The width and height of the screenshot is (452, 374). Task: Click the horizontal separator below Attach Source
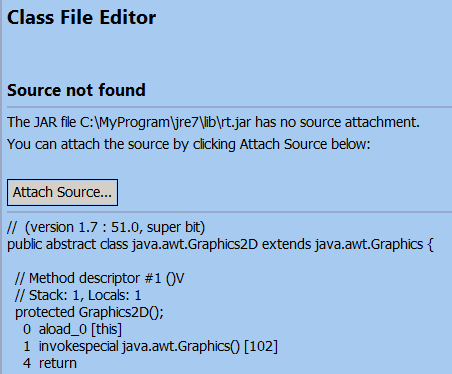pos(229,212)
